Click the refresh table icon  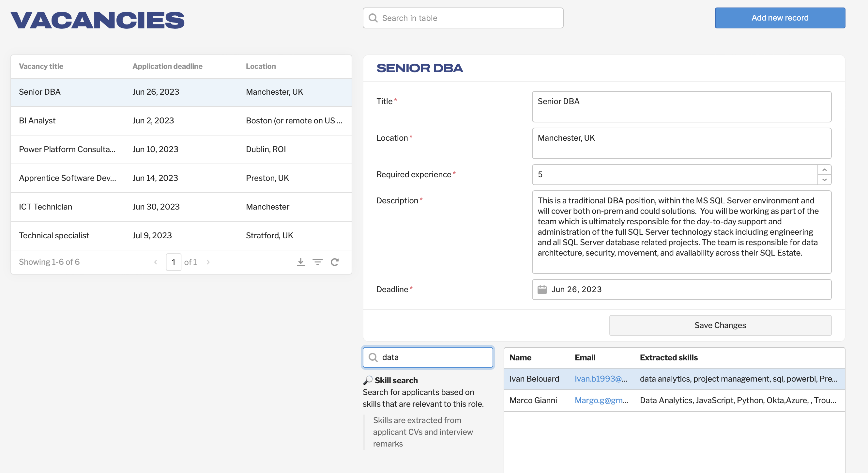tap(335, 262)
